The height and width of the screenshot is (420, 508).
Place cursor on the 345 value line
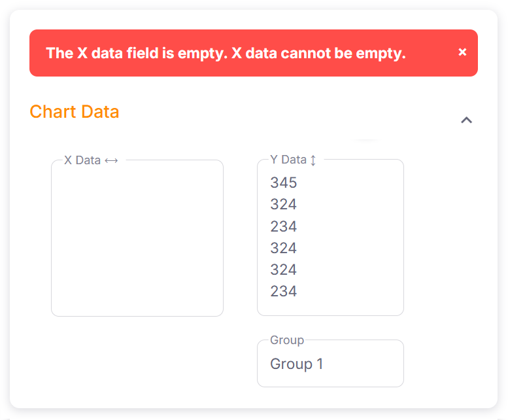click(284, 183)
